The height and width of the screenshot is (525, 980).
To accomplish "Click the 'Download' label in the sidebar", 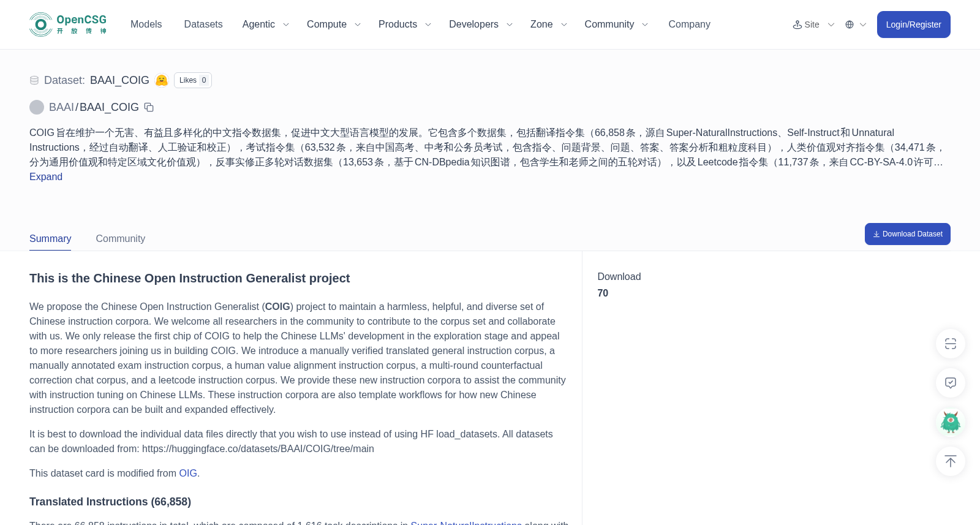I will click(619, 277).
